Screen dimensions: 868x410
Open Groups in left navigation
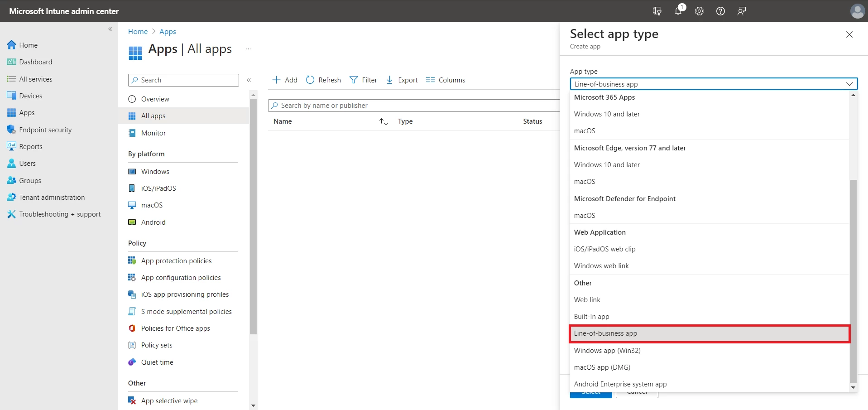click(24, 180)
